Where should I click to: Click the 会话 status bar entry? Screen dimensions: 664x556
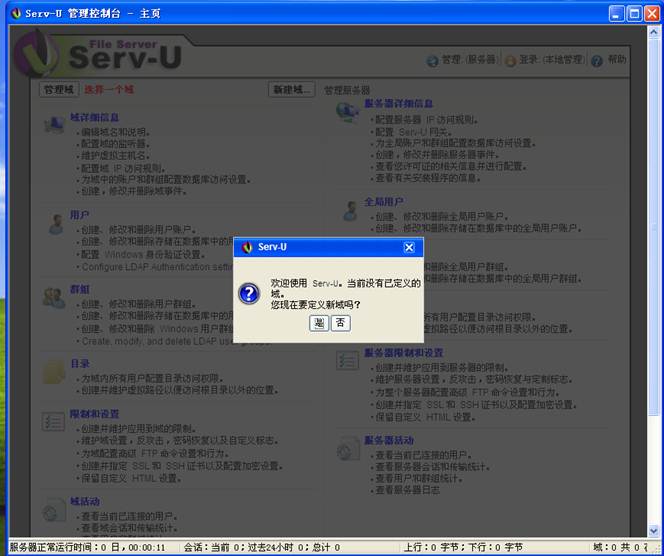click(x=262, y=547)
